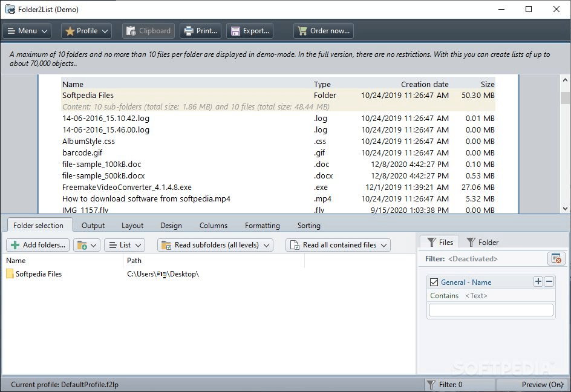This screenshot has height=392, width=571.
Task: Switch to the Output tab
Action: pos(93,226)
